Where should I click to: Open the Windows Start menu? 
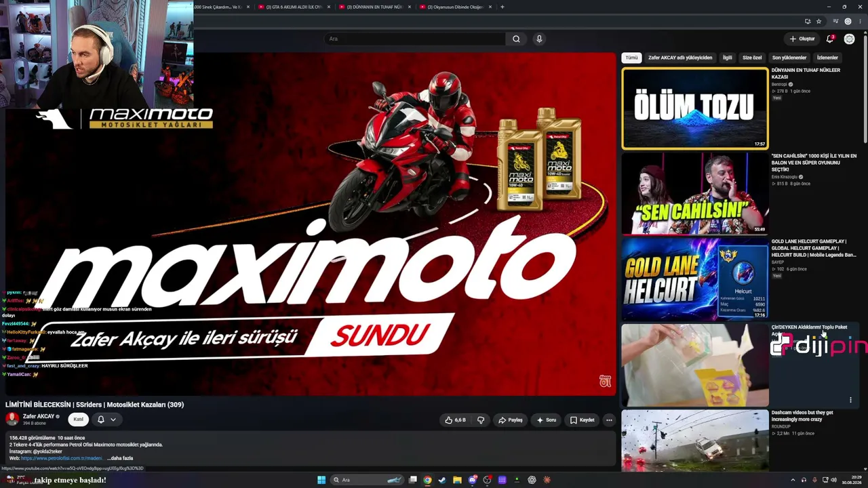[x=321, y=480]
